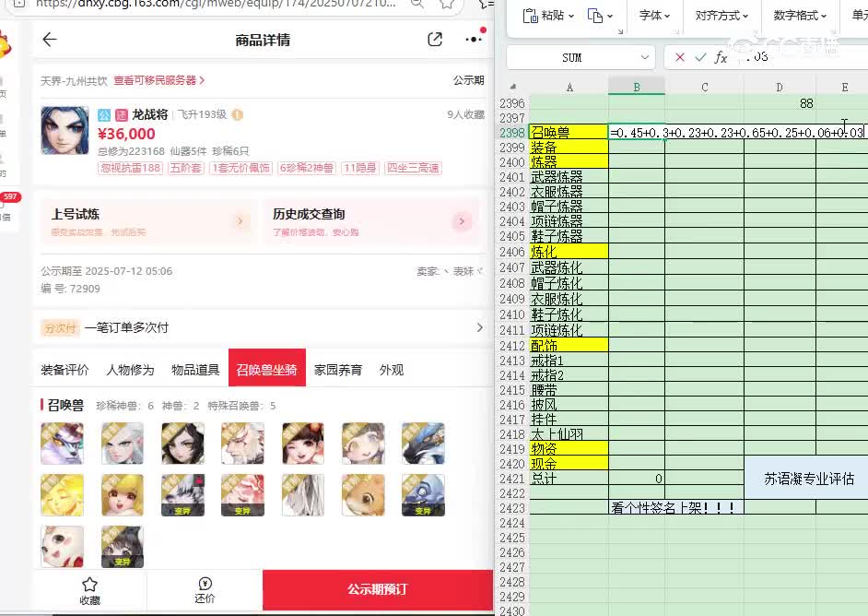
Task: Switch to the 外观 tab
Action: [x=392, y=370]
